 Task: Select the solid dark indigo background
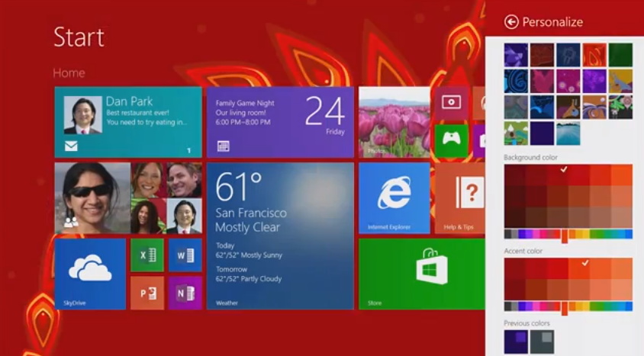[x=543, y=133]
